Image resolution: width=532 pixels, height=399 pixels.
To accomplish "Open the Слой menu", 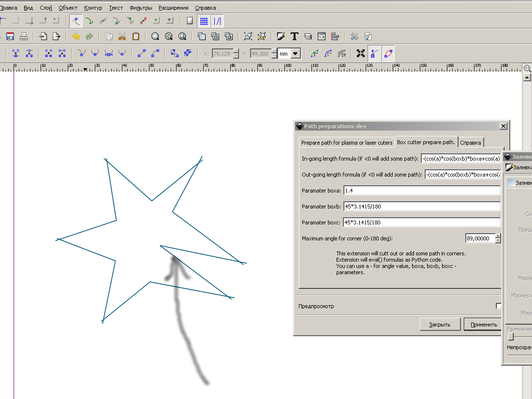I will pyautogui.click(x=46, y=8).
